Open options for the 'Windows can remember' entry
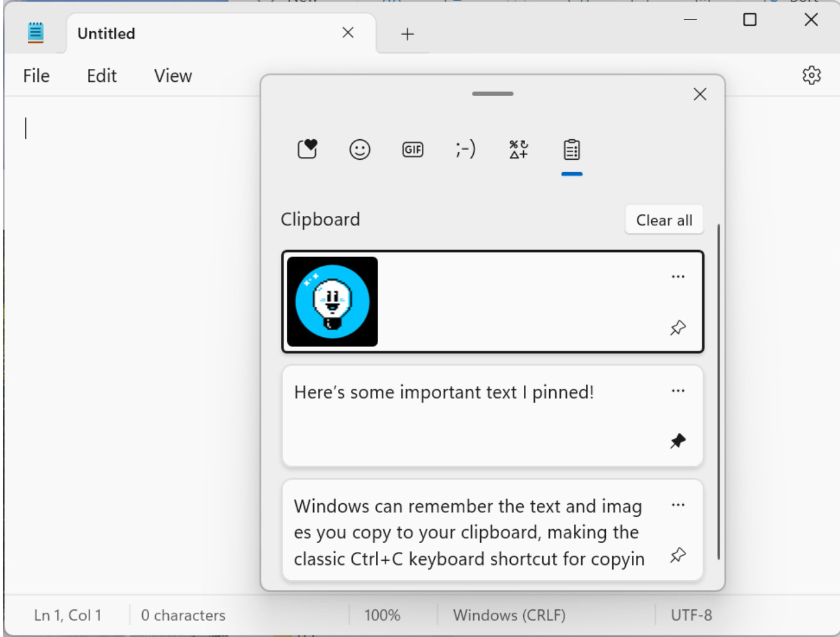The image size is (840, 637). 678,505
